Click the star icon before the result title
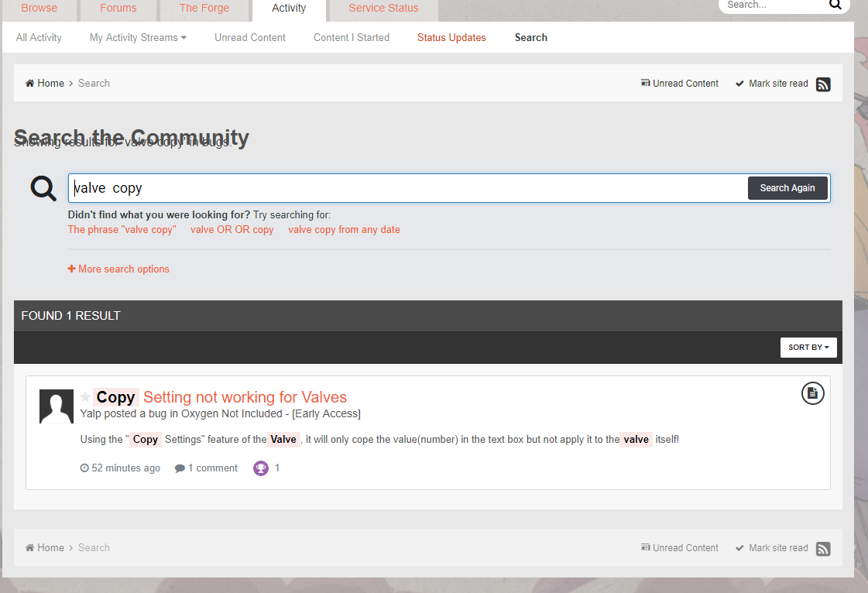 pos(85,397)
